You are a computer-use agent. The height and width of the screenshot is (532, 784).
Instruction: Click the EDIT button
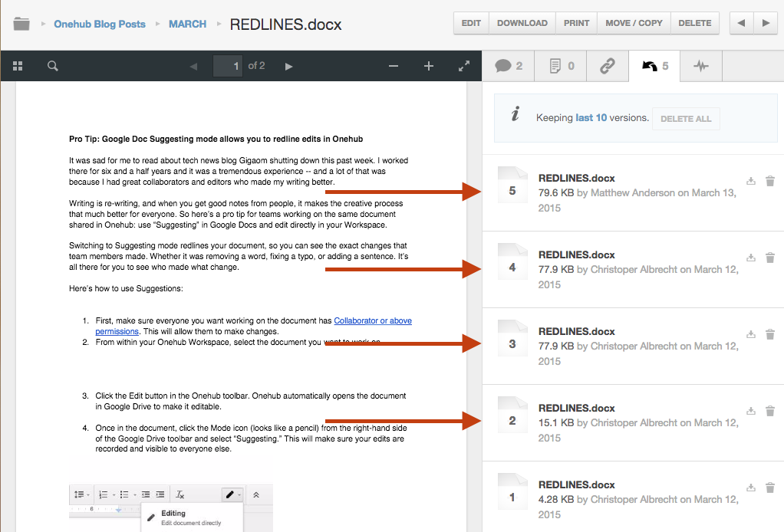pos(471,23)
